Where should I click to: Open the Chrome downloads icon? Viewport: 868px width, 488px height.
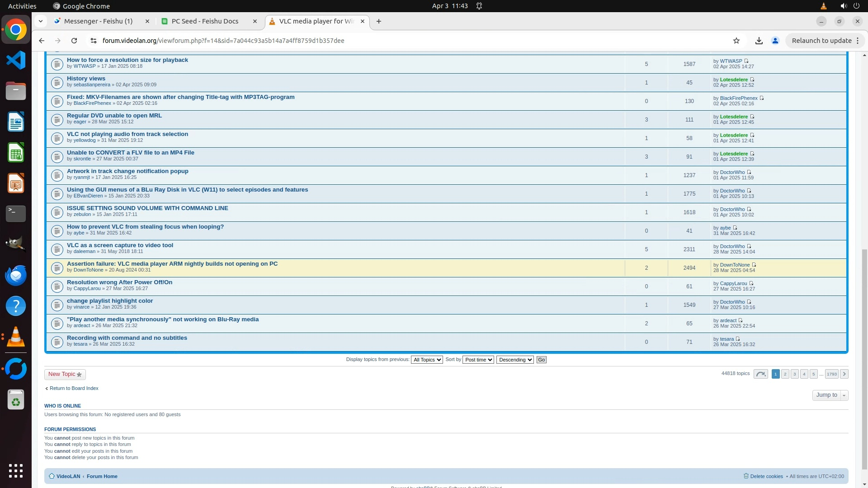pyautogui.click(x=759, y=41)
